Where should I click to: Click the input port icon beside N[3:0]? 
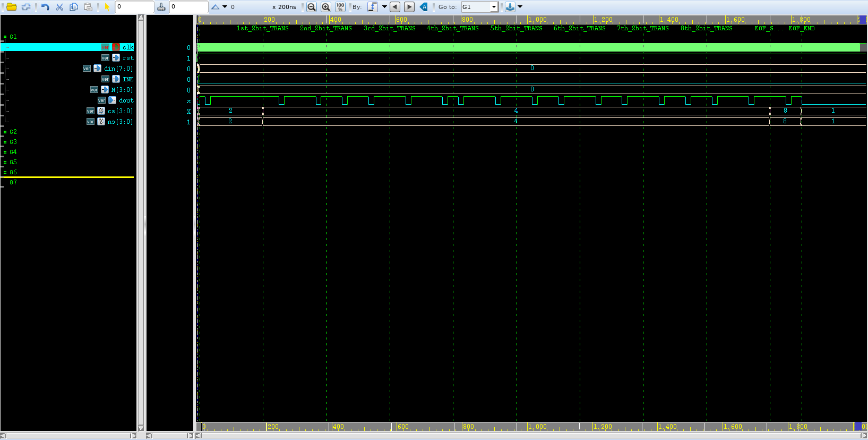(x=105, y=90)
